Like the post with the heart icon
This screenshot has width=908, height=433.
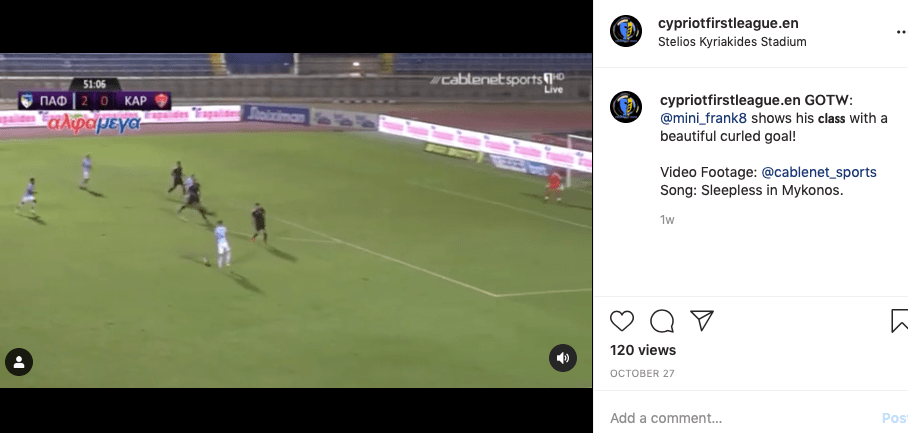coord(622,321)
